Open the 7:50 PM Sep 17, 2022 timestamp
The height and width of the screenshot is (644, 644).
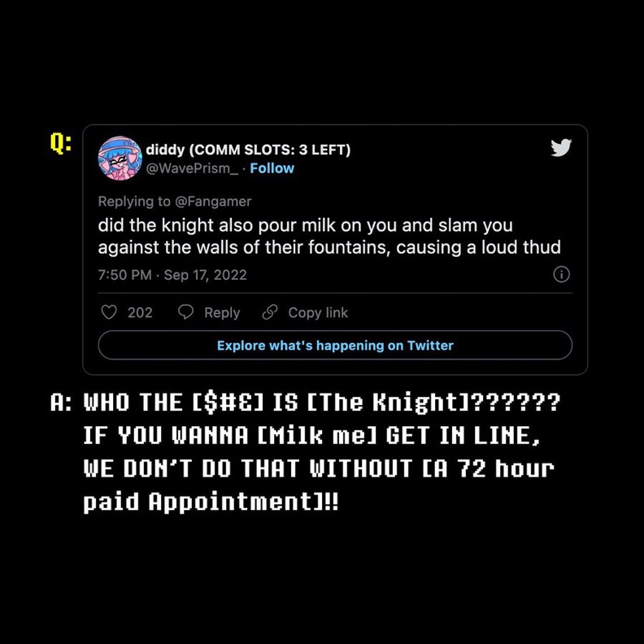point(172,275)
